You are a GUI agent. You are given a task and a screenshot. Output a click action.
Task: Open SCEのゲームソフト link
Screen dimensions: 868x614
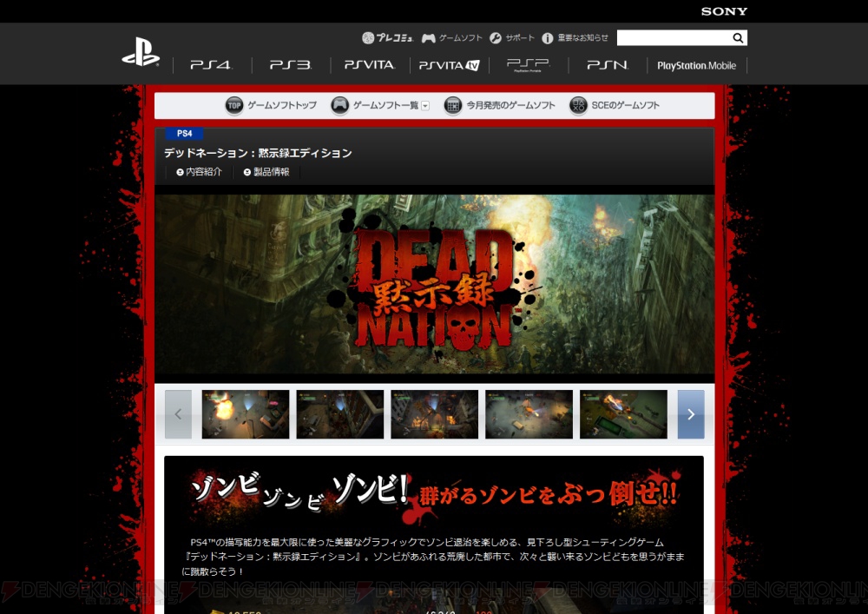tap(626, 105)
